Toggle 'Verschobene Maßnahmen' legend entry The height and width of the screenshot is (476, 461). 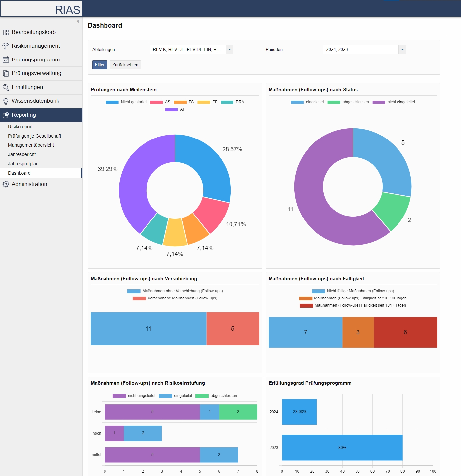click(x=175, y=298)
